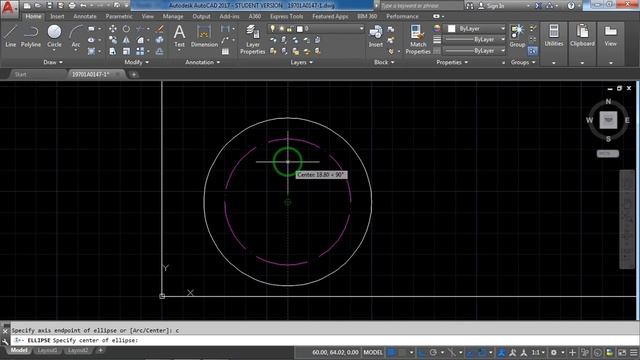Select the Line tool
Image resolution: width=640 pixels, height=360 pixels.
pos(11,36)
